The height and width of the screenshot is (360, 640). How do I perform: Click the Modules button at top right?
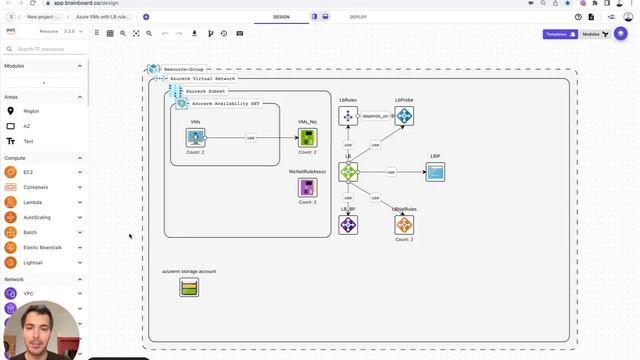(595, 34)
